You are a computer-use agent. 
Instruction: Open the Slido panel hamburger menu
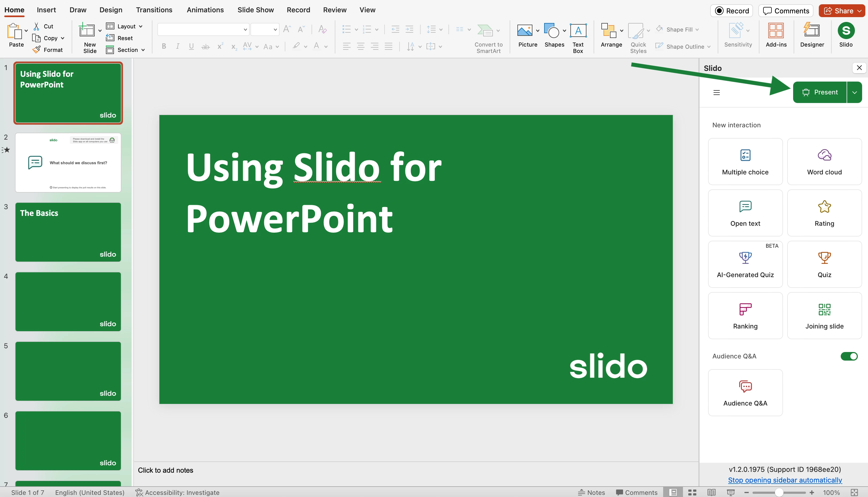point(716,92)
